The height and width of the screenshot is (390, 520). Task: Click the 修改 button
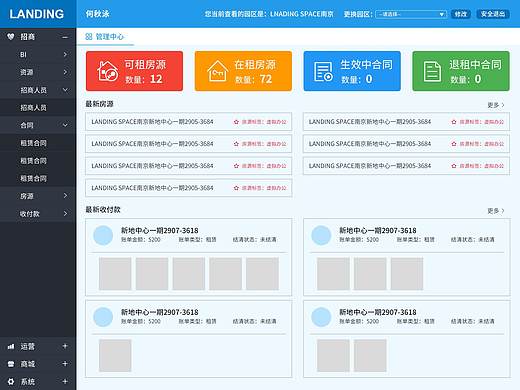click(461, 14)
